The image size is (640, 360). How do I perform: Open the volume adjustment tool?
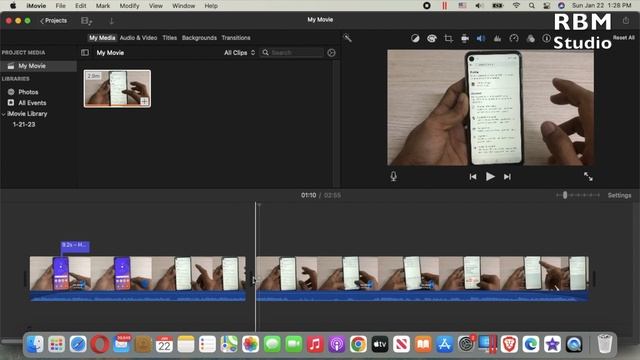tap(481, 38)
